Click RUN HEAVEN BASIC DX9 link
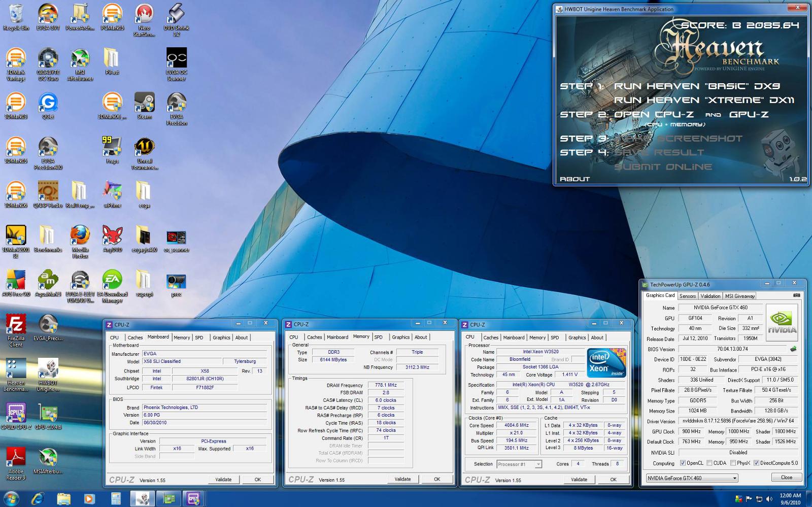Screen dimensions: 812x507 tap(697, 86)
